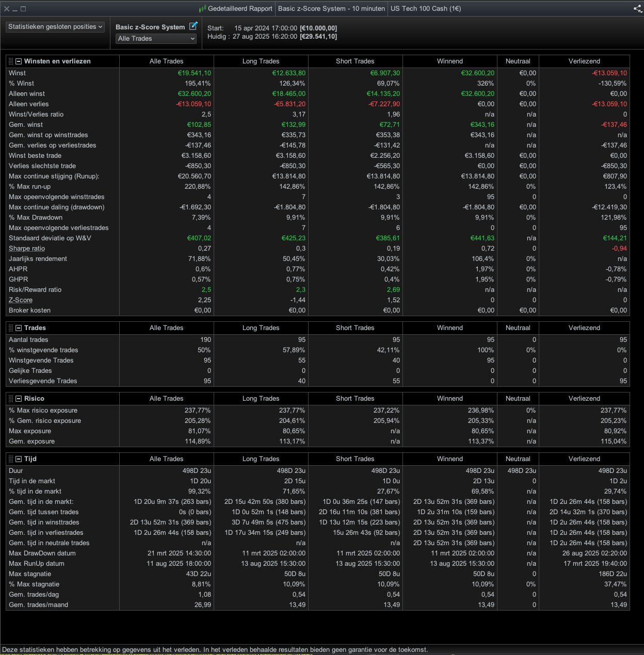
Task: Click the drag handle of the Trades section
Action: 11,327
